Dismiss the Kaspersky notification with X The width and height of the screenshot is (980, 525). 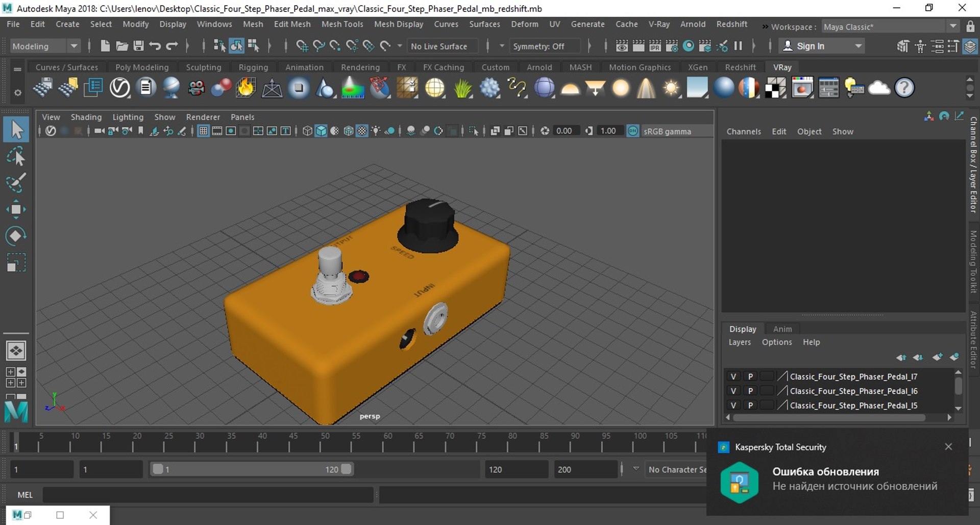(948, 446)
